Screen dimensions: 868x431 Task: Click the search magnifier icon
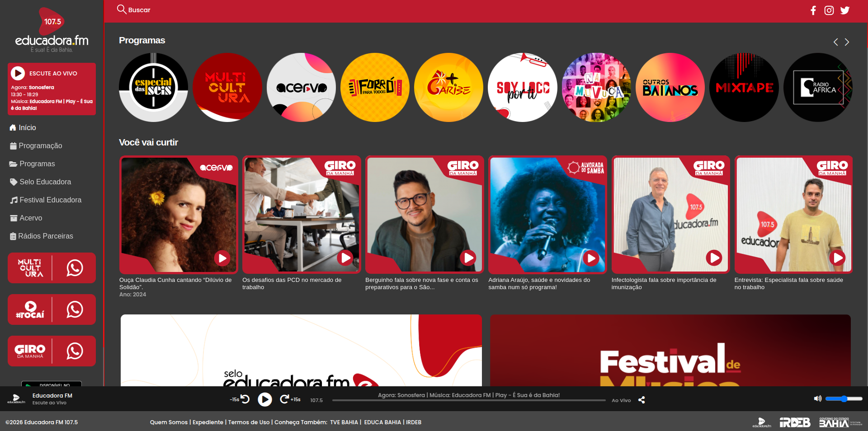click(122, 9)
